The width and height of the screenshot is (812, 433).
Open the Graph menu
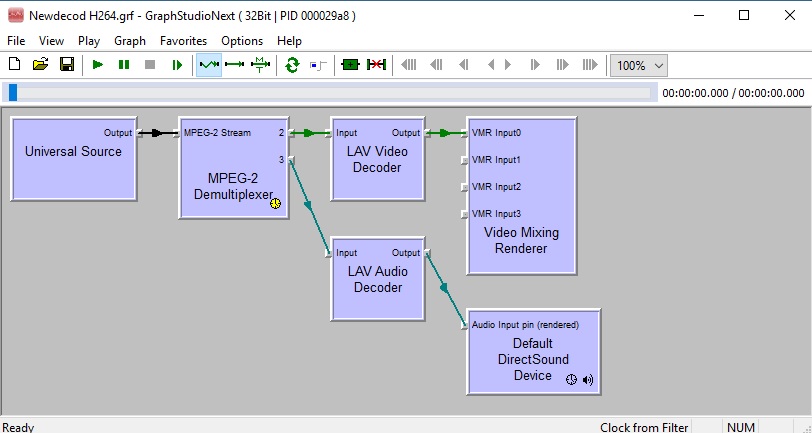pos(130,41)
